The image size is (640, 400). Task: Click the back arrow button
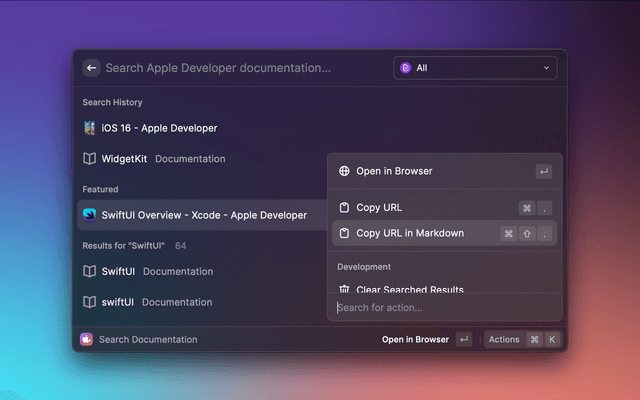[92, 68]
